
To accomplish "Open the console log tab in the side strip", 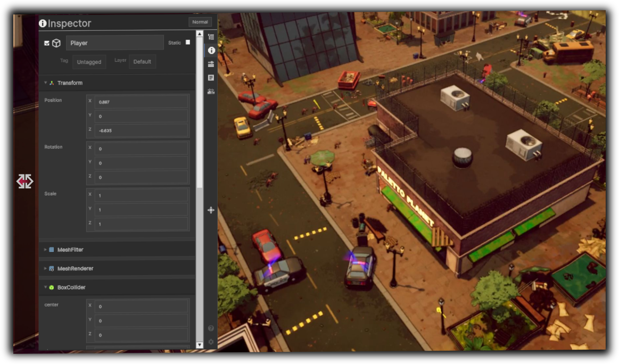I will [x=211, y=78].
